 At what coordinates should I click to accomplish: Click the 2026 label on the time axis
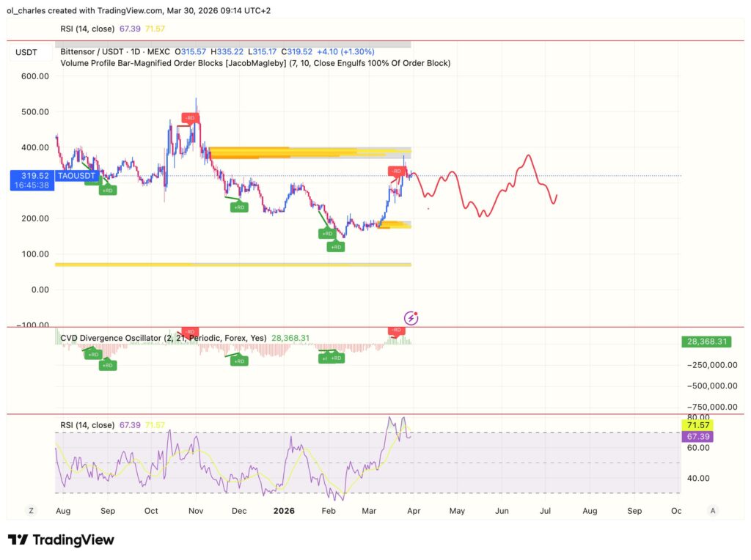[284, 510]
